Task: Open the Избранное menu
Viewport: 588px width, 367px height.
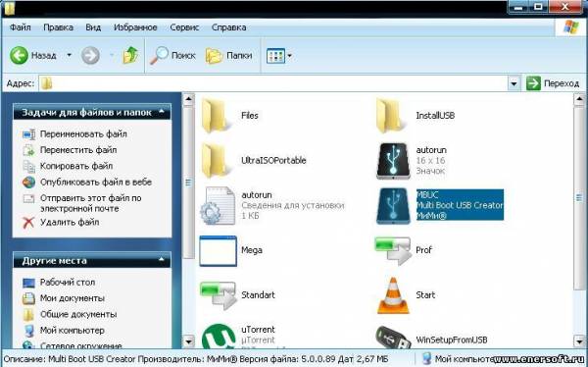Action: tap(135, 27)
